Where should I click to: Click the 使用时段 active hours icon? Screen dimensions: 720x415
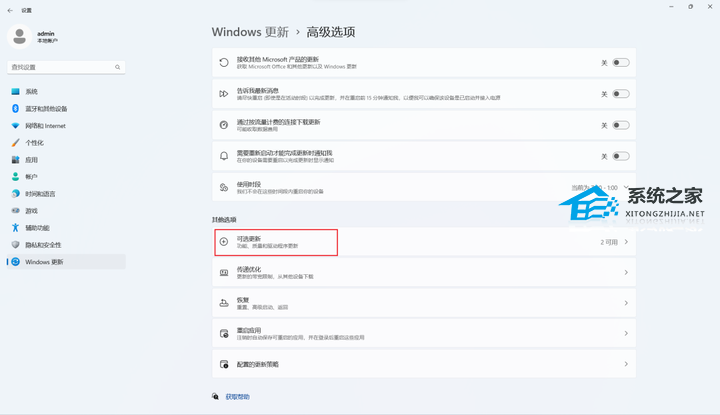coord(224,187)
